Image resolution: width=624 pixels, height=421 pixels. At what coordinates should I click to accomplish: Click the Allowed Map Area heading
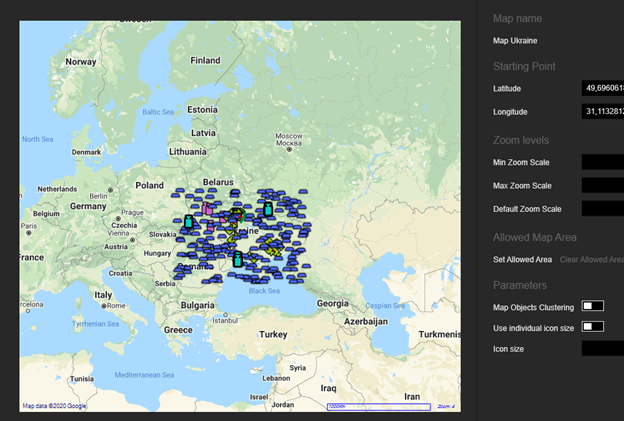pyautogui.click(x=534, y=238)
